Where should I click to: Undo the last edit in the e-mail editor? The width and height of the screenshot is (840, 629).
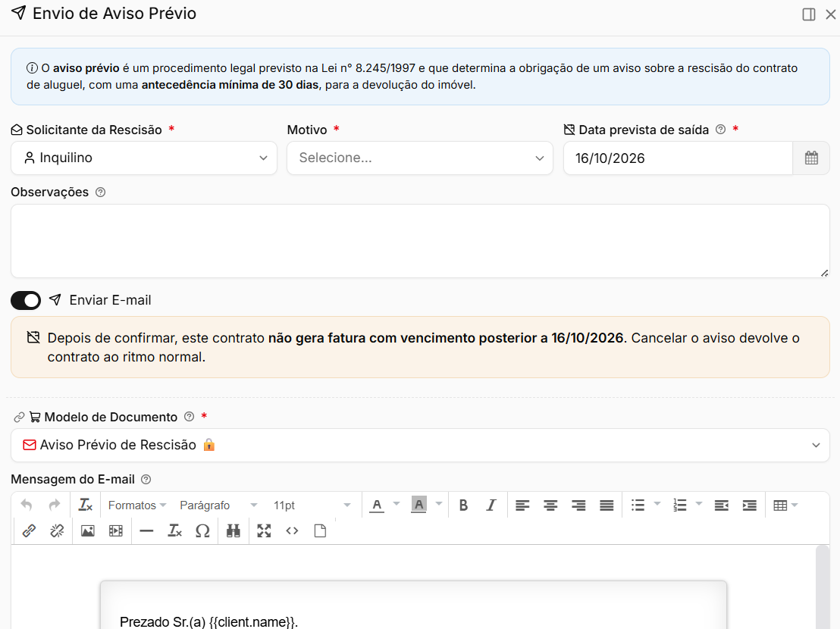[x=27, y=505]
